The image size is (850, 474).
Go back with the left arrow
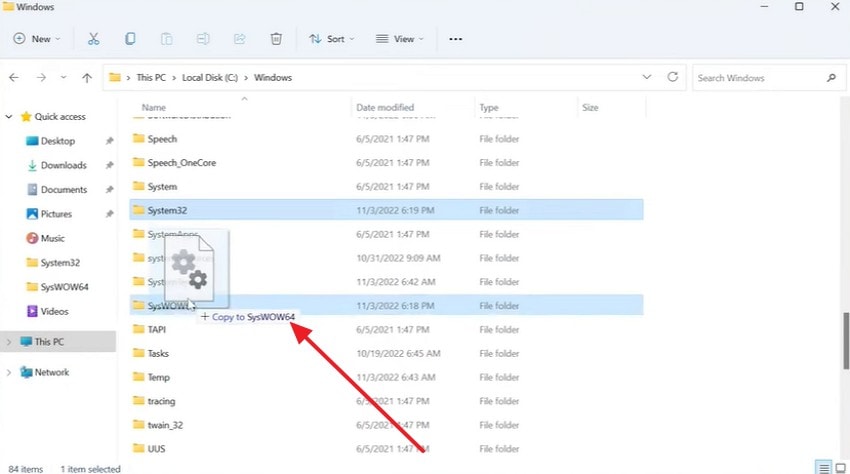pos(14,78)
